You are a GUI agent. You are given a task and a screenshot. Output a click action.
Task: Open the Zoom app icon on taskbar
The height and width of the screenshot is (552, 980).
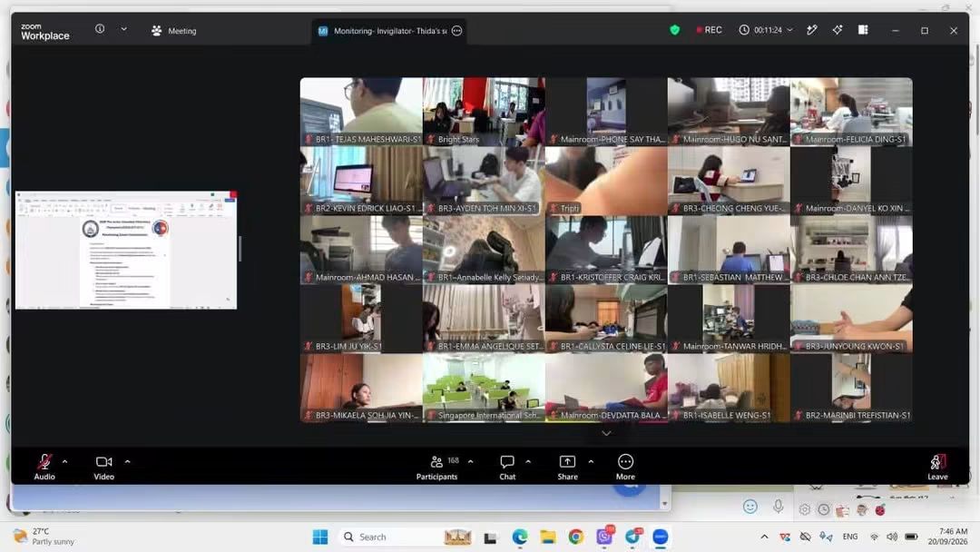(661, 537)
